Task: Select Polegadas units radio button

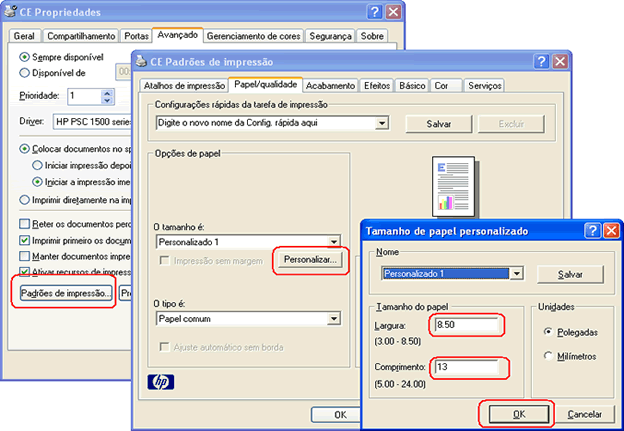Action: pyautogui.click(x=548, y=332)
